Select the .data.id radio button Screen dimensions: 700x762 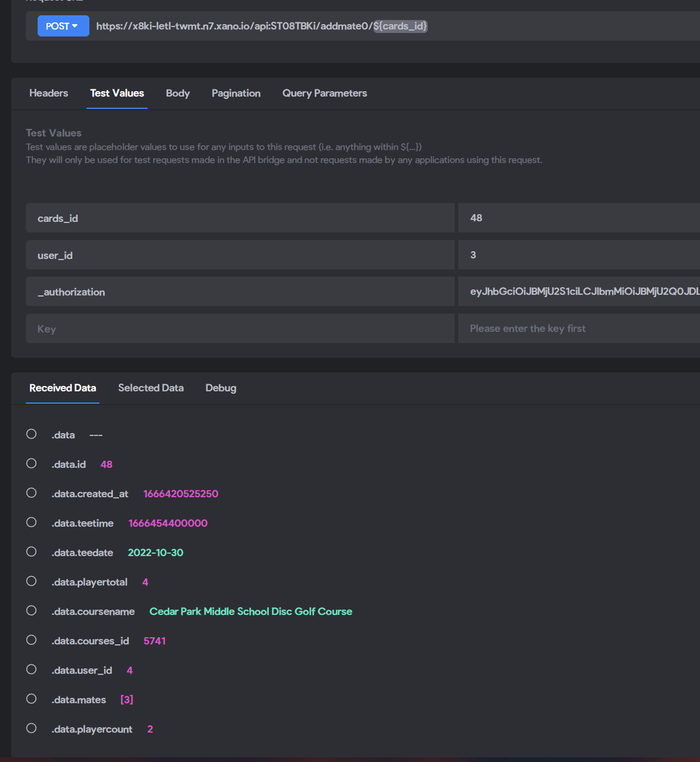[x=32, y=464]
